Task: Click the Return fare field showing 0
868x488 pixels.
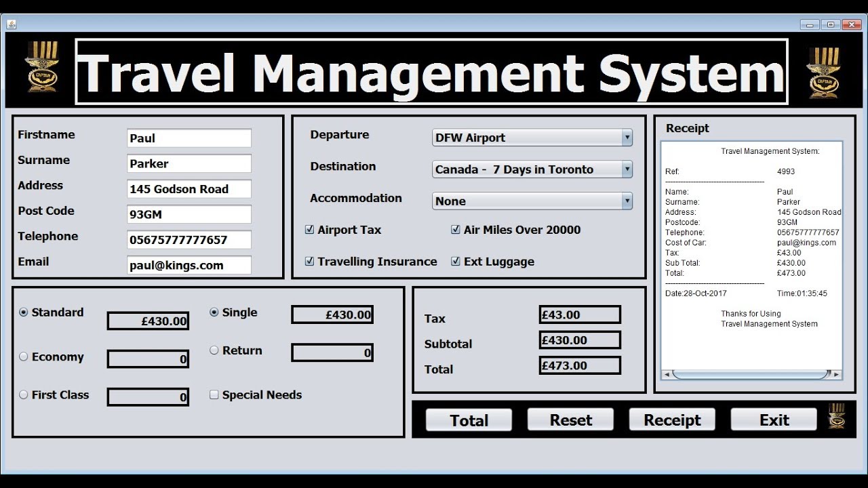Action: 332,352
